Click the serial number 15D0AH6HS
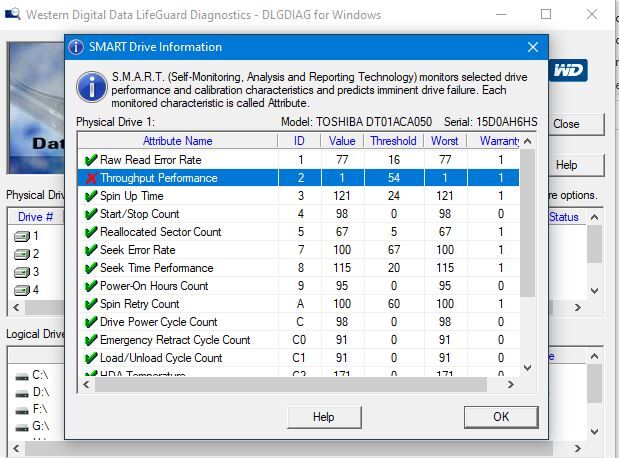Viewport: 619px width, 458px height. click(507, 122)
